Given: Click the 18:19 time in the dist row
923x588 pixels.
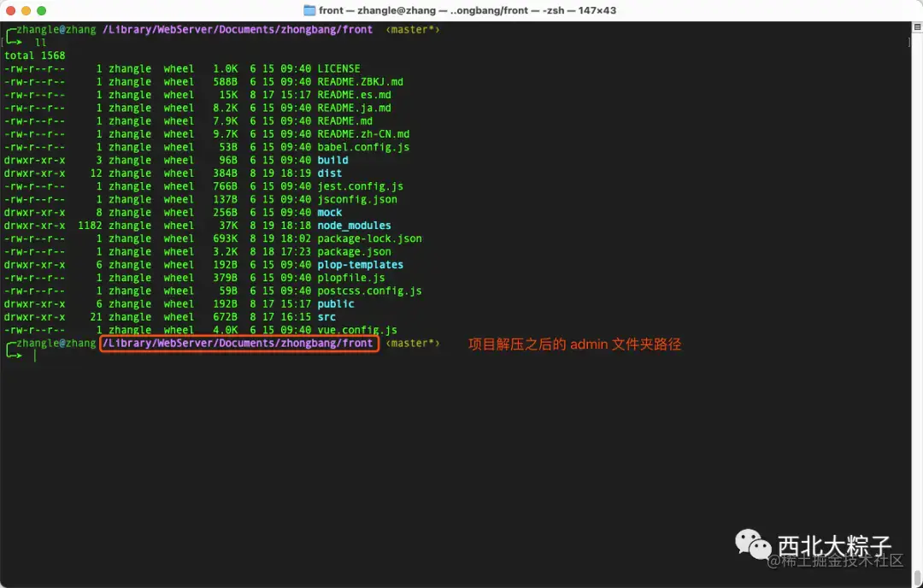Looking at the screenshot, I should 296,173.
